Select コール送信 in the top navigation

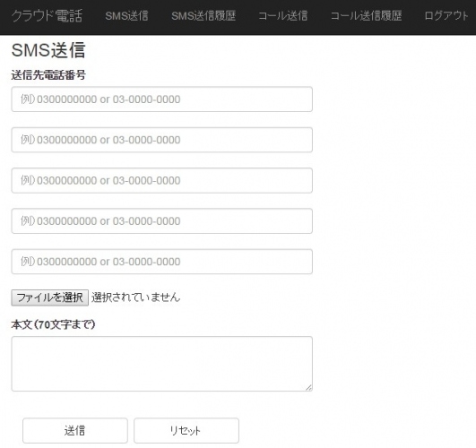click(x=283, y=16)
